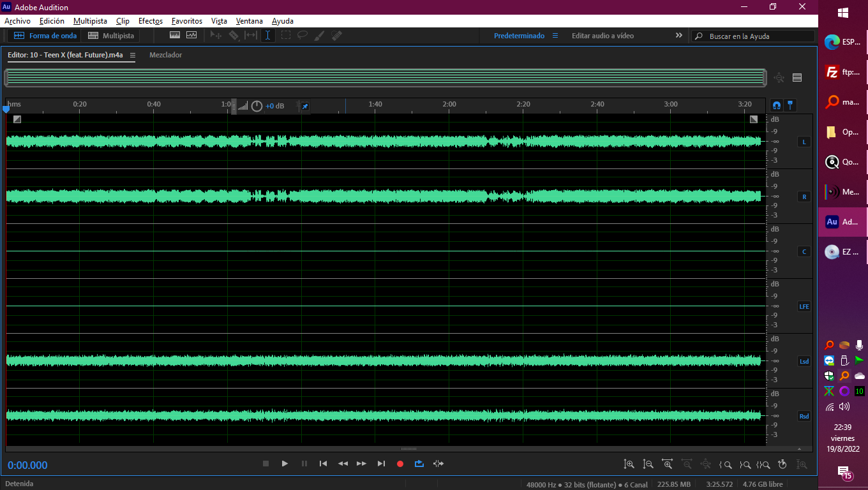Open the Predeterminado workspace menu
This screenshot has height=490, width=868.
point(555,36)
